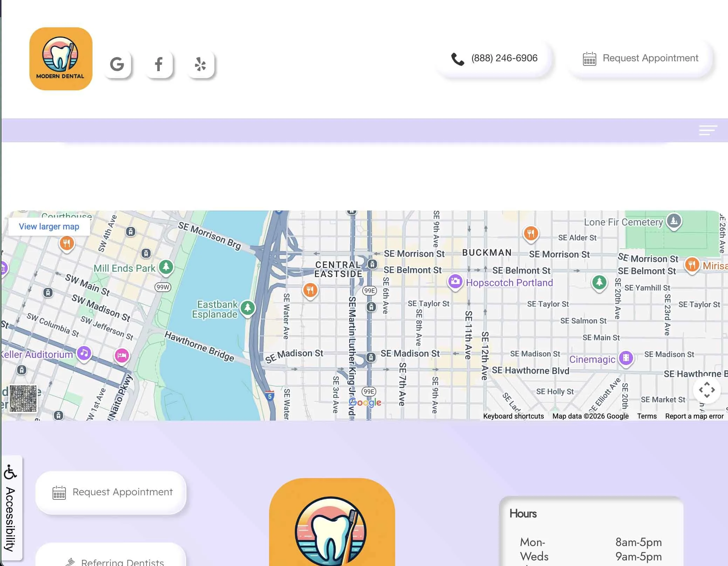
Task: Switch map to satellite view thumbnail
Action: tap(23, 398)
